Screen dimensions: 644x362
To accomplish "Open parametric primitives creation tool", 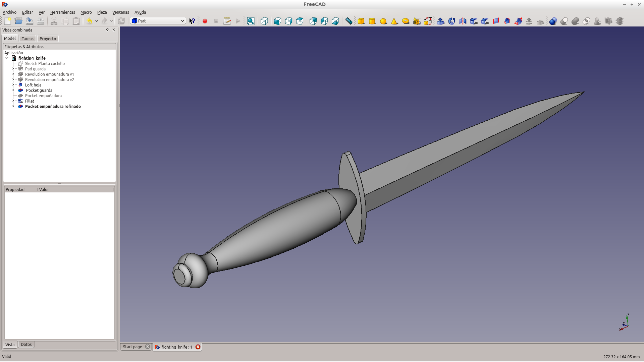I will point(417,21).
